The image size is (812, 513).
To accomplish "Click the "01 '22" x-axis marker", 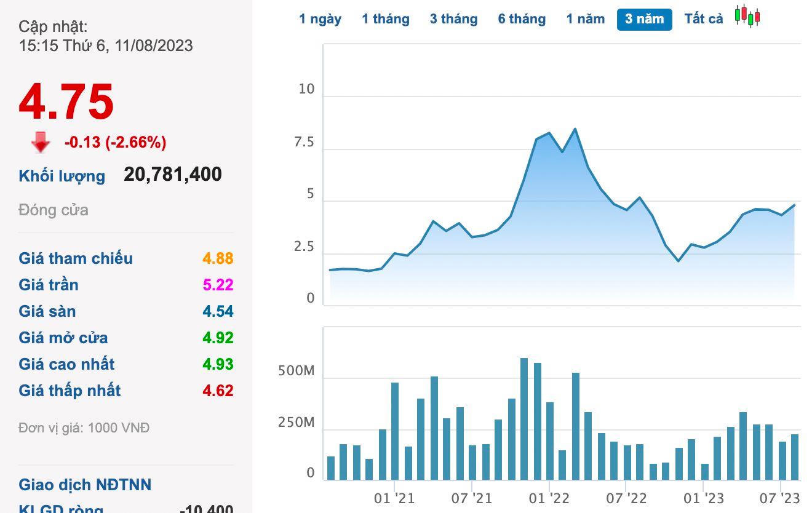I will (549, 498).
